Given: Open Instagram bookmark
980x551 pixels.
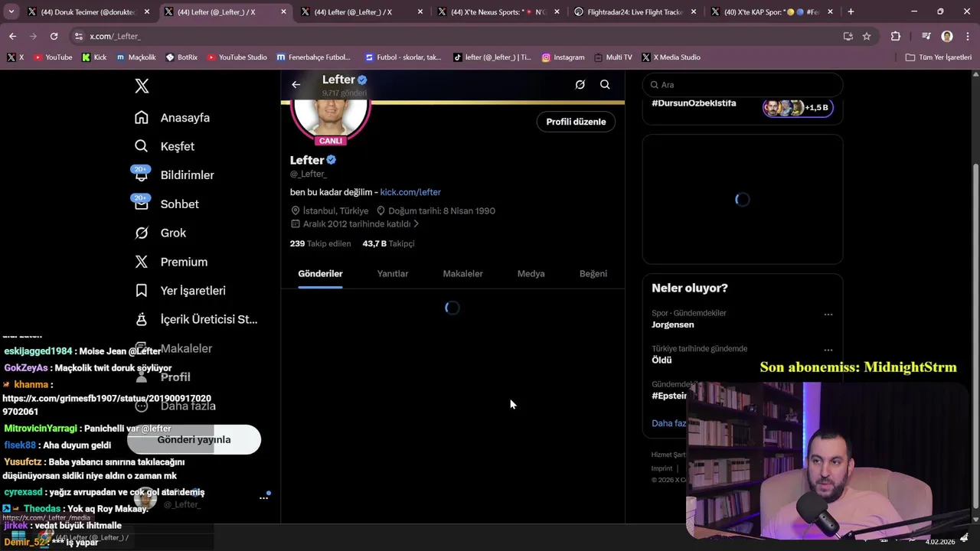Looking at the screenshot, I should (x=563, y=57).
